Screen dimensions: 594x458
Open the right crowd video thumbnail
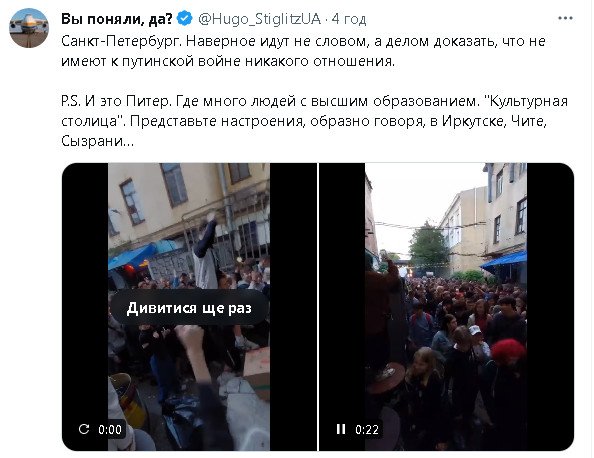[446, 307]
